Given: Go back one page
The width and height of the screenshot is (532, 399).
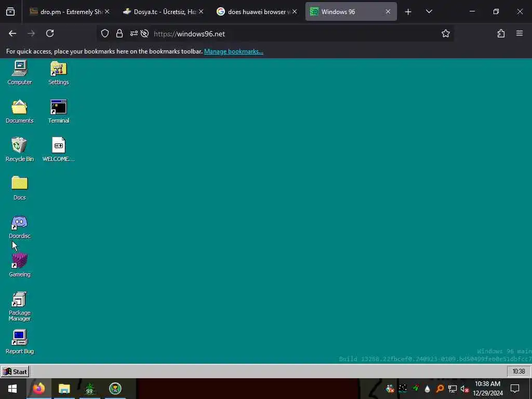Looking at the screenshot, I should 12,33.
